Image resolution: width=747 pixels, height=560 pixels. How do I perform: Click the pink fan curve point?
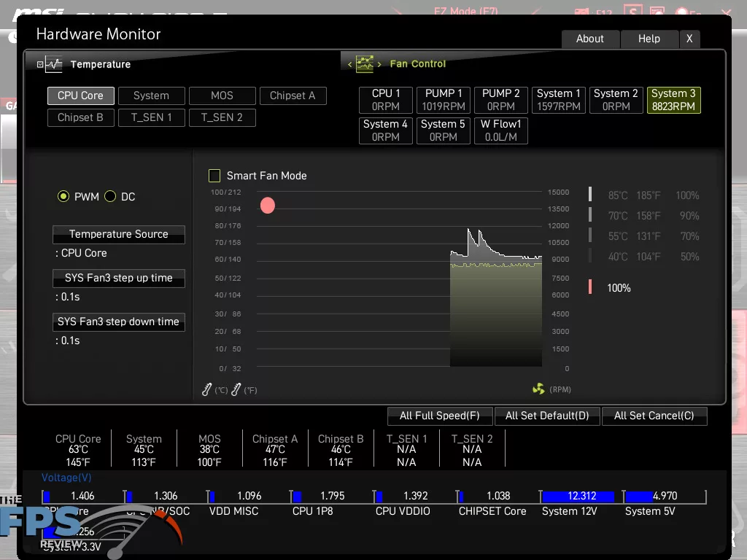click(x=268, y=205)
